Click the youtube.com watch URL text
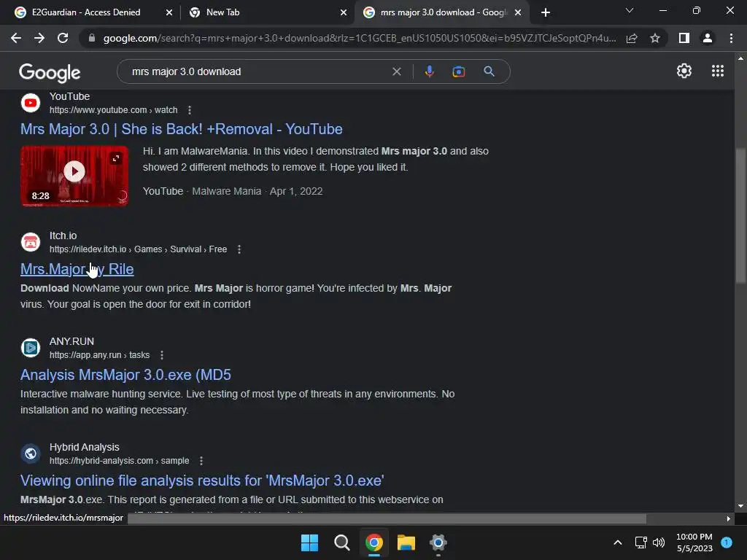This screenshot has width=747, height=560. coord(113,110)
